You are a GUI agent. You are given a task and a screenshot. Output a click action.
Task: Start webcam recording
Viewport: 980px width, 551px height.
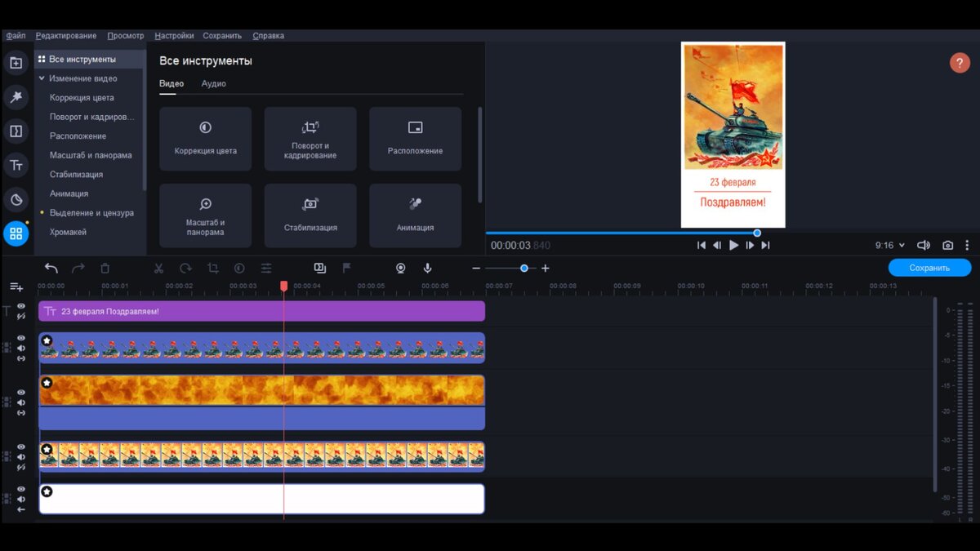pos(400,268)
